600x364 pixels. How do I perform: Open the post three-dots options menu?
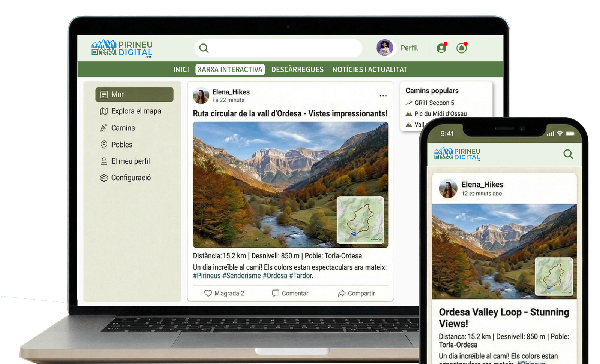tap(382, 96)
